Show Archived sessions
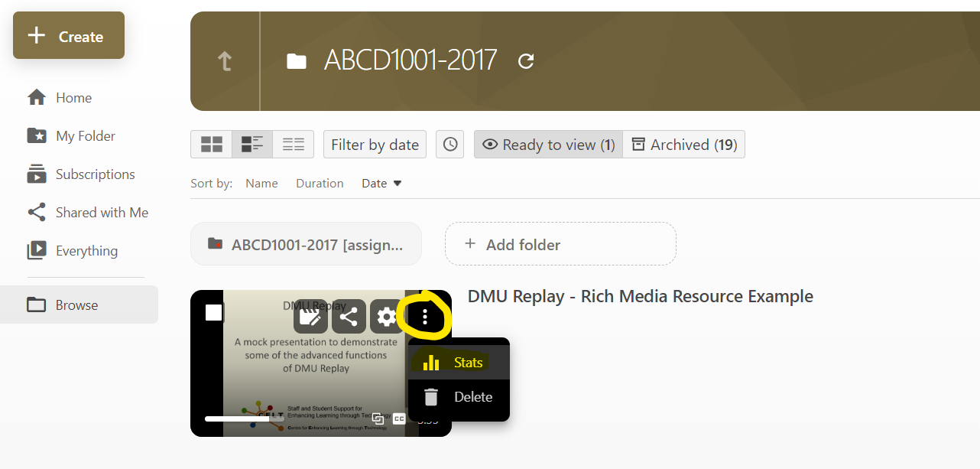980x469 pixels. (684, 144)
